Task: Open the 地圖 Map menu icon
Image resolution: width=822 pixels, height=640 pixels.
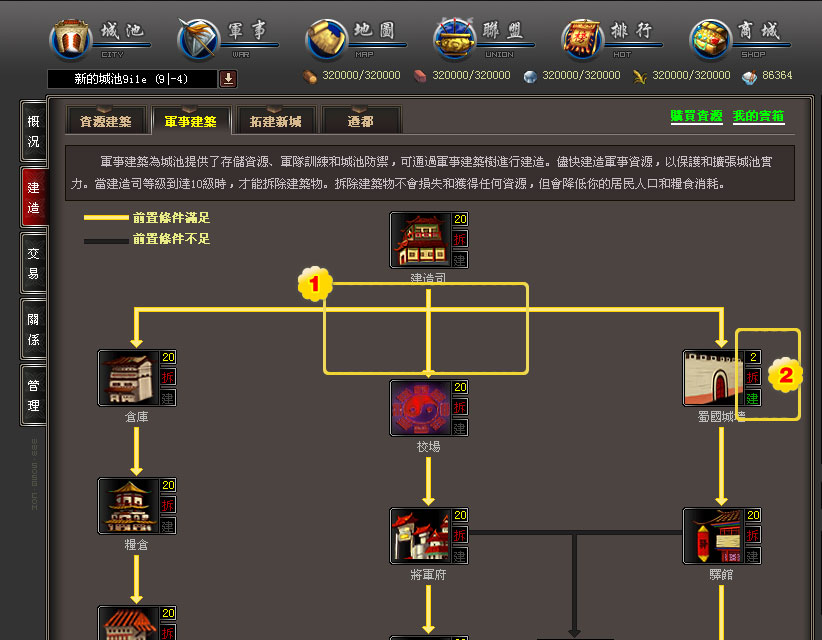Action: (x=327, y=40)
